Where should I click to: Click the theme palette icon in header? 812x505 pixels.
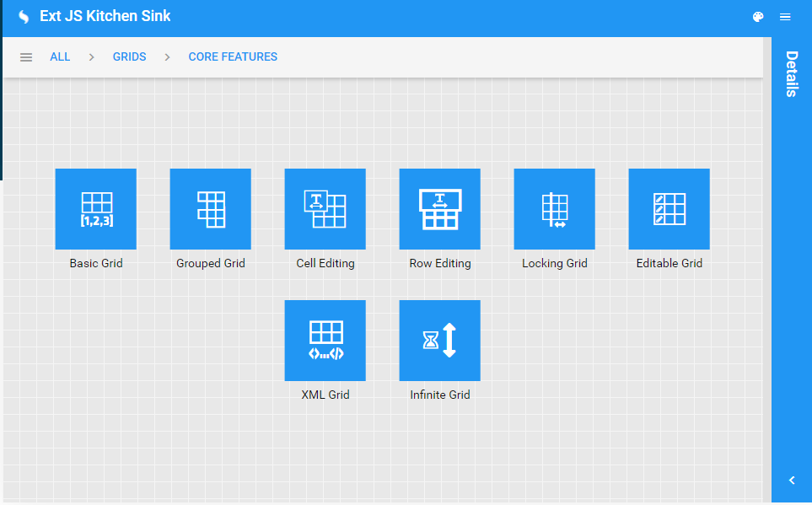[758, 17]
